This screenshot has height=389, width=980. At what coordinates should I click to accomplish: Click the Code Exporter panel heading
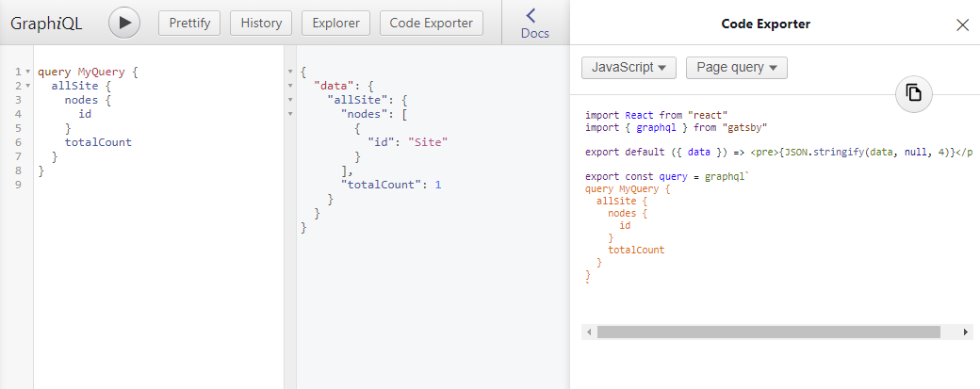click(x=765, y=24)
